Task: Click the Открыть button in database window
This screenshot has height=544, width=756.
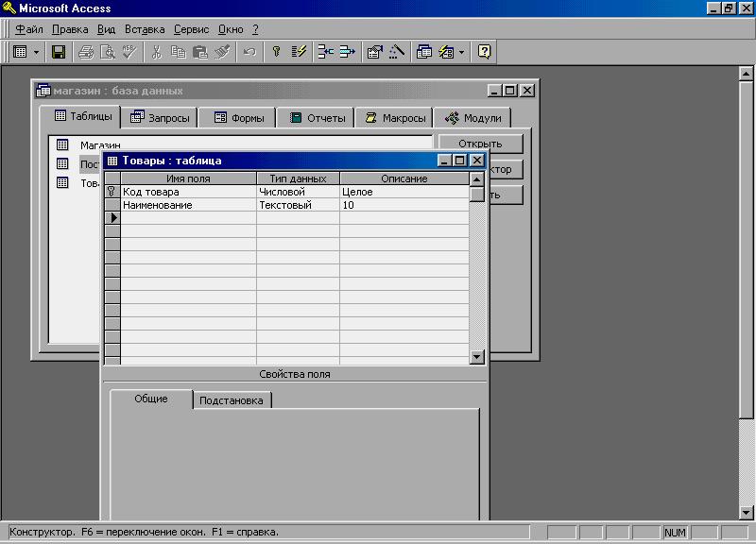Action: pyautogui.click(x=480, y=144)
